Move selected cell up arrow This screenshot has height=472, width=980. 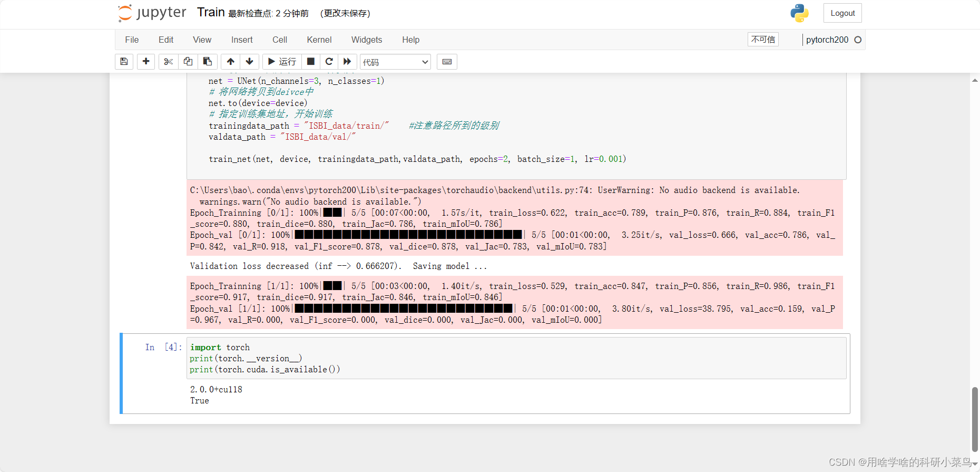[231, 62]
